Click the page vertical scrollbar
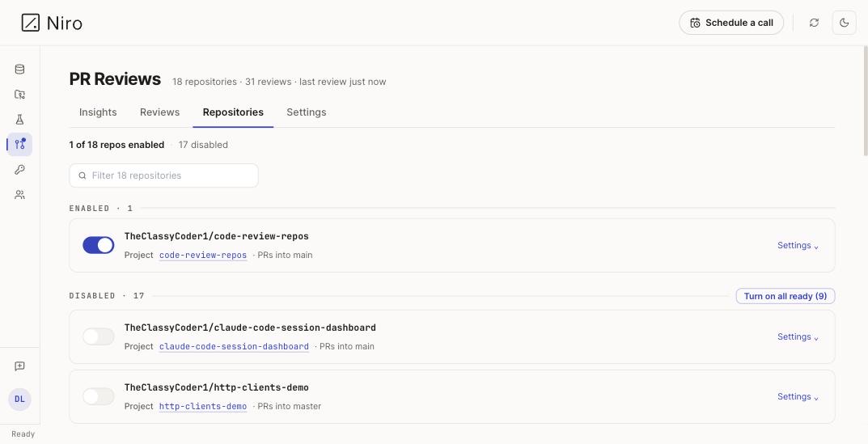The image size is (868, 444). coord(865,101)
